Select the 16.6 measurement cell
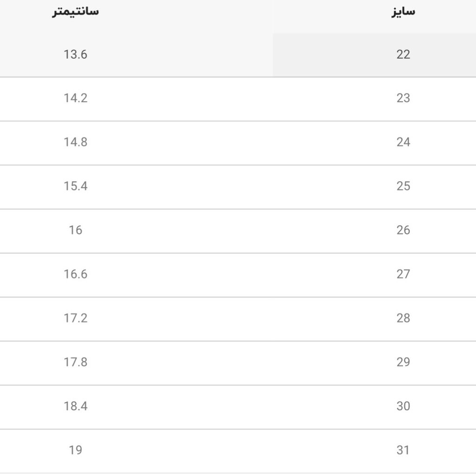The width and height of the screenshot is (476, 476). (75, 274)
